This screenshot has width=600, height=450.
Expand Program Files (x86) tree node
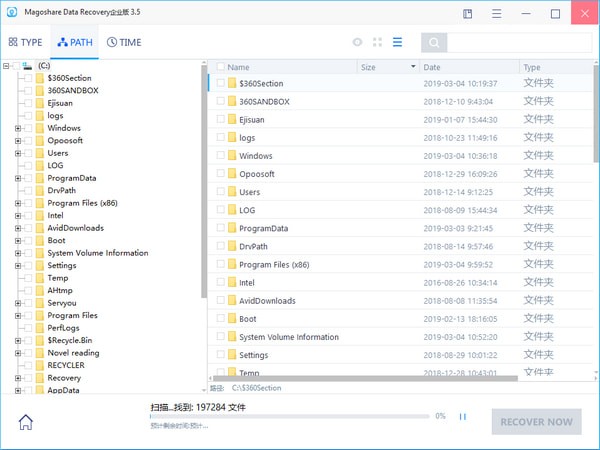pyautogui.click(x=18, y=203)
